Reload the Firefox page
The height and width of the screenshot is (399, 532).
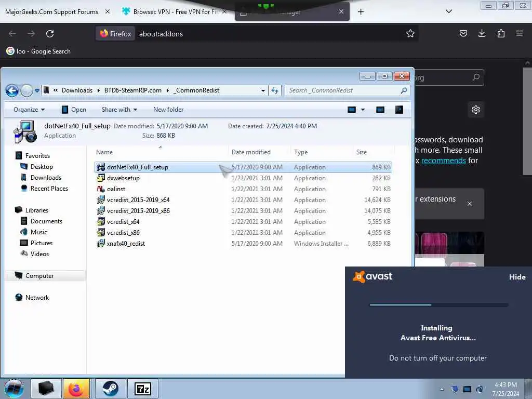pyautogui.click(x=50, y=34)
